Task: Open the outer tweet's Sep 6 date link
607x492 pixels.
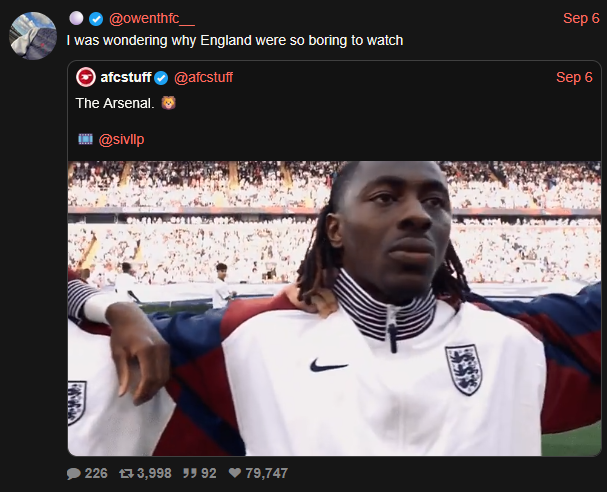Action: (581, 18)
